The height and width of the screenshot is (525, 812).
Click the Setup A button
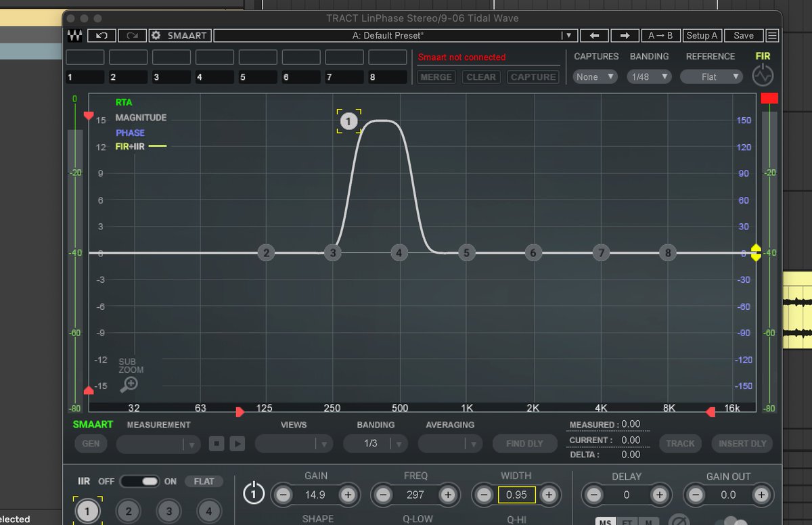click(702, 36)
